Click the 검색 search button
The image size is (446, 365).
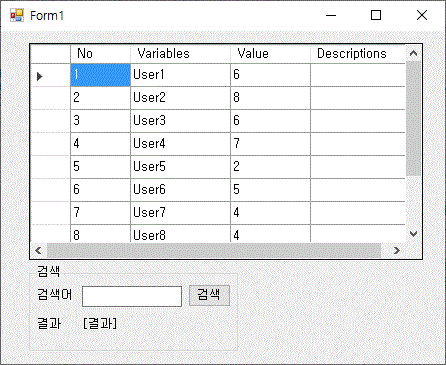click(x=209, y=295)
